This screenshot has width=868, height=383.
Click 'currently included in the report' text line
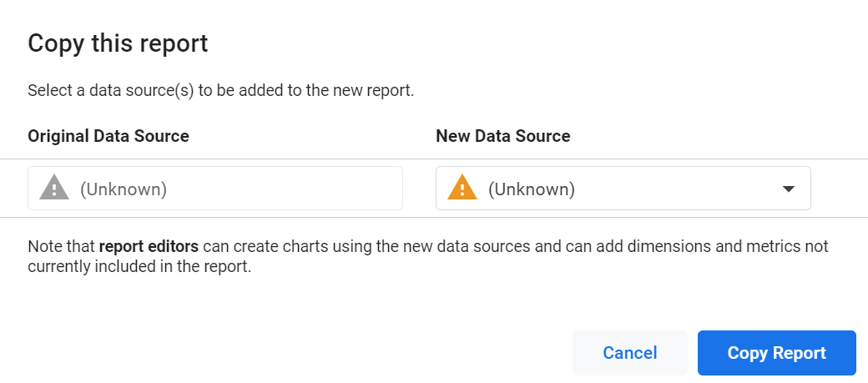pos(139,268)
